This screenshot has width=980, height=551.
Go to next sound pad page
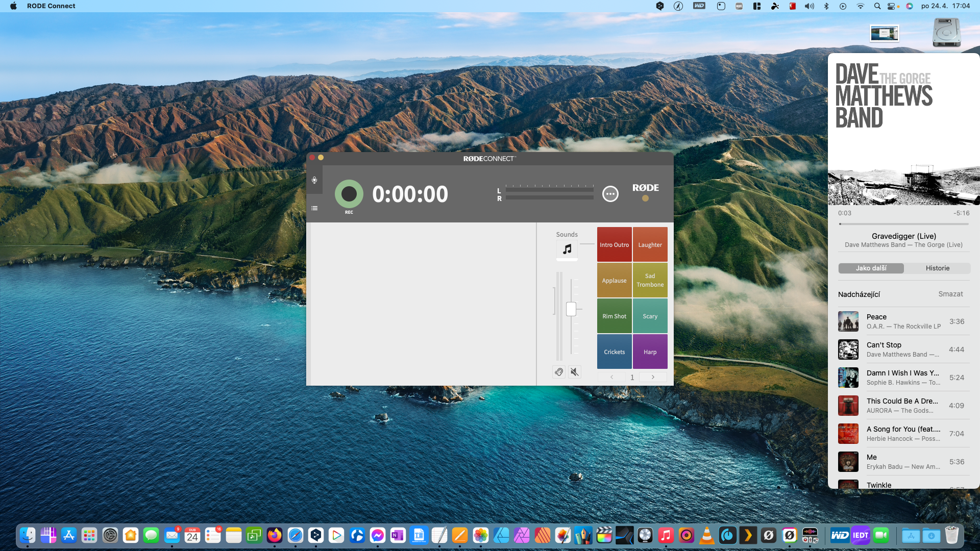[x=652, y=377]
